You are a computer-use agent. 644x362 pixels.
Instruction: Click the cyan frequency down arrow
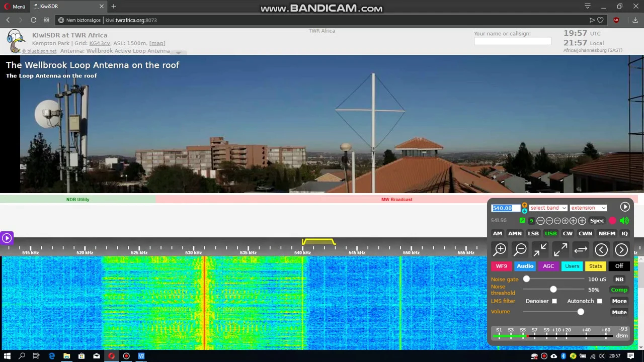pyautogui.click(x=524, y=211)
